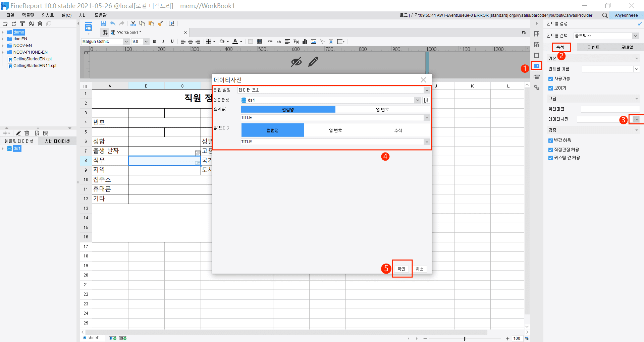Toggle italic formatting
Image resolution: width=644 pixels, height=342 pixels.
click(x=163, y=42)
